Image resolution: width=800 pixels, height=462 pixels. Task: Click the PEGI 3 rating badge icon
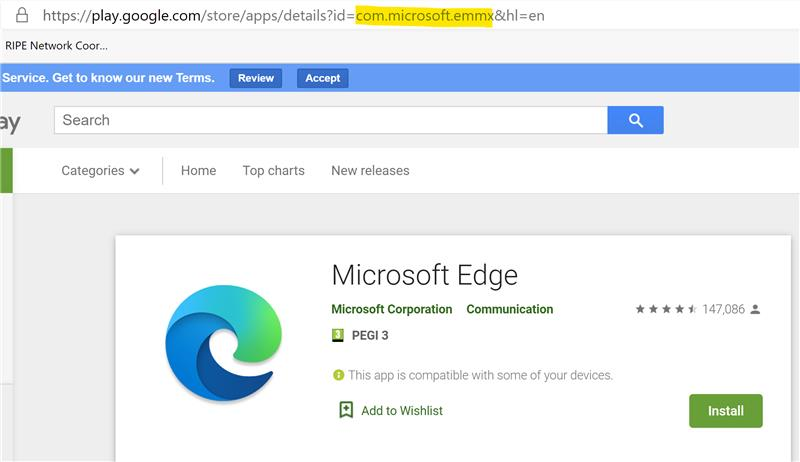point(338,335)
